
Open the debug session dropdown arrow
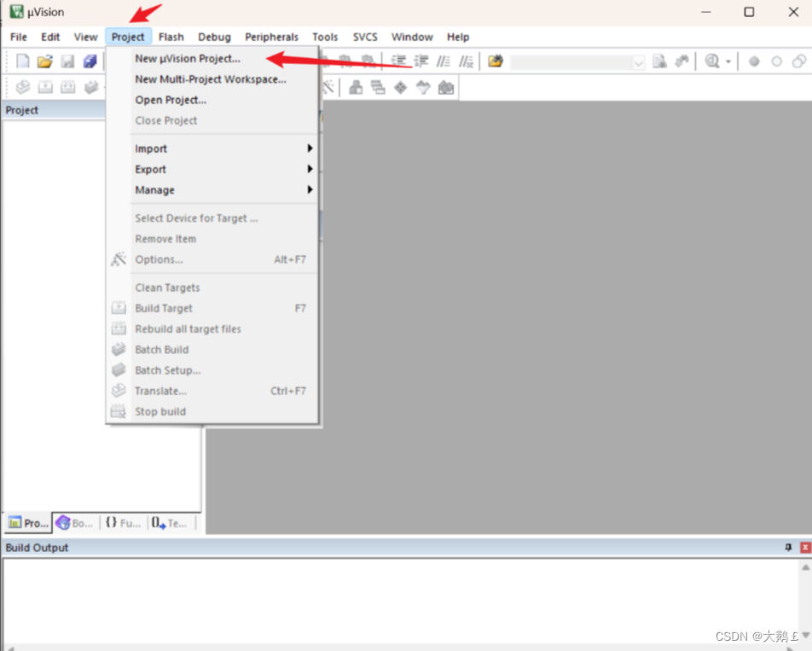[x=728, y=61]
